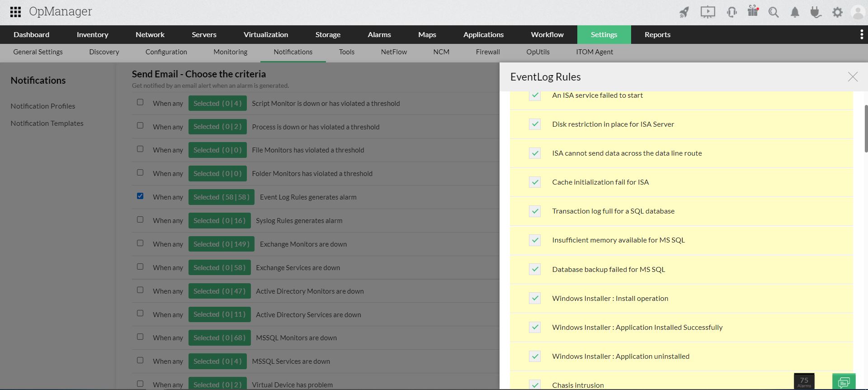Screen dimensions: 868x390
Task: Check the Active Directory Monitors checkbox
Action: [140, 290]
